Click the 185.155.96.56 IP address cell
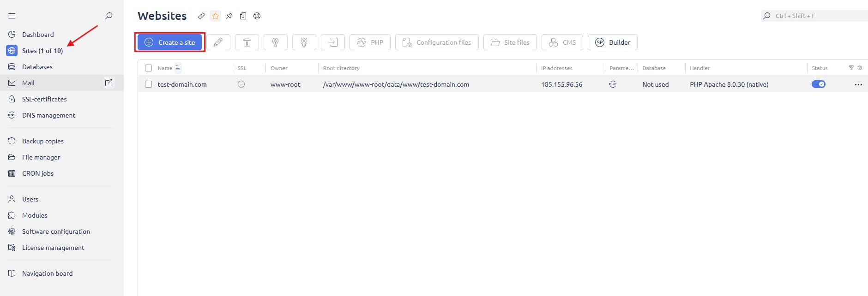868x296 pixels. click(562, 84)
